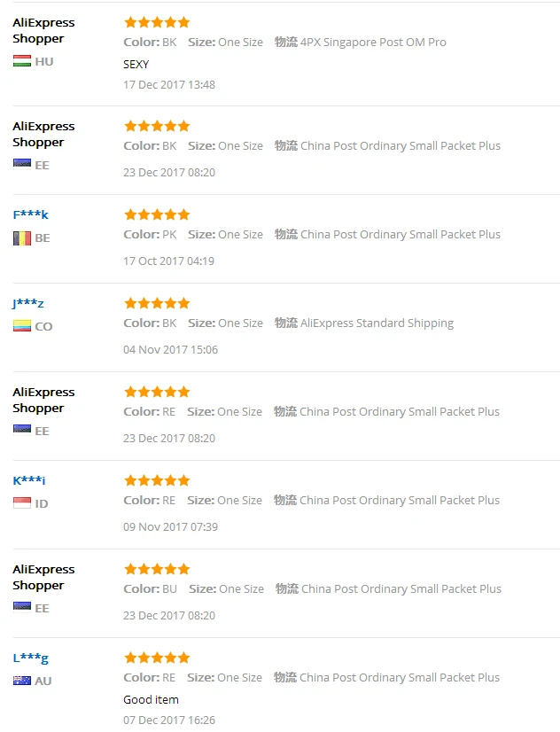Screen dimensions: 560x732
Task: Click the 17 Oct 2017 04:19 review date
Action: pos(168,261)
